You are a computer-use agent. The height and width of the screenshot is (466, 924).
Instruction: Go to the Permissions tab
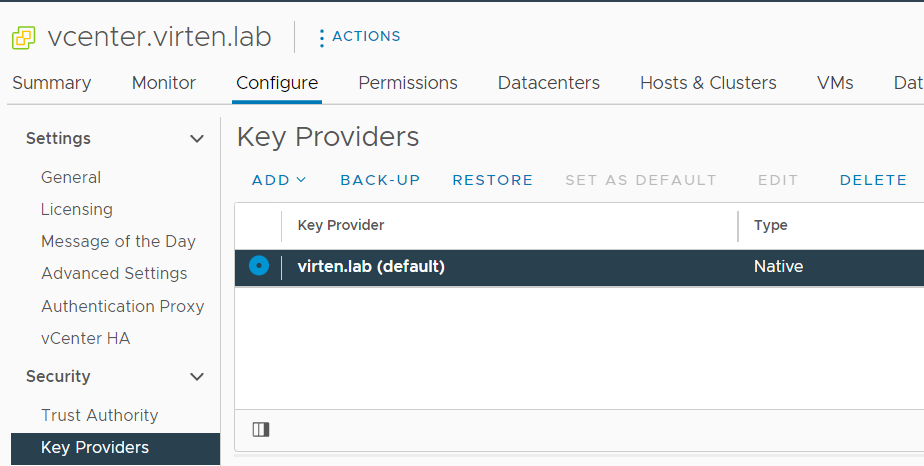[408, 83]
